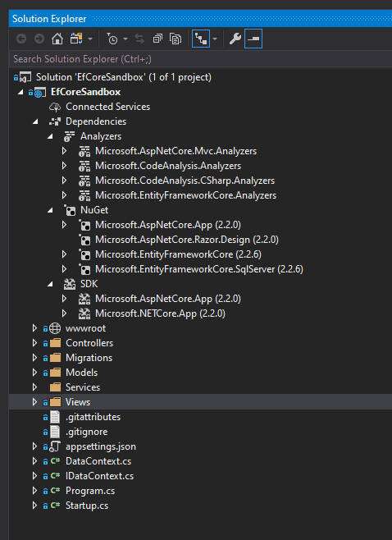The width and height of the screenshot is (392, 540).
Task: Collapse the Dependencies node
Action: (35, 121)
